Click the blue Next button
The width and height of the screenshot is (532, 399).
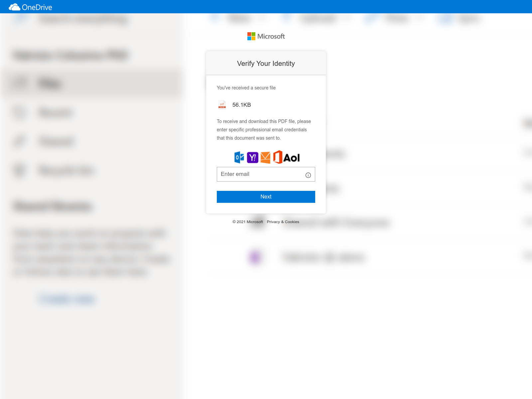point(266,197)
